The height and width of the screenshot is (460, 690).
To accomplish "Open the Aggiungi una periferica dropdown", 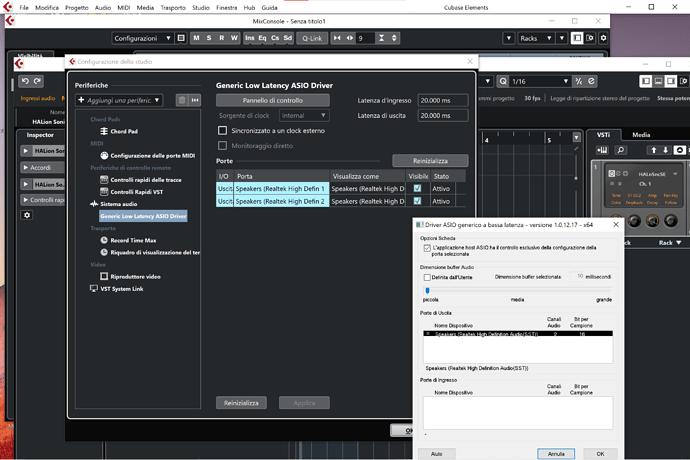I will pos(119,100).
